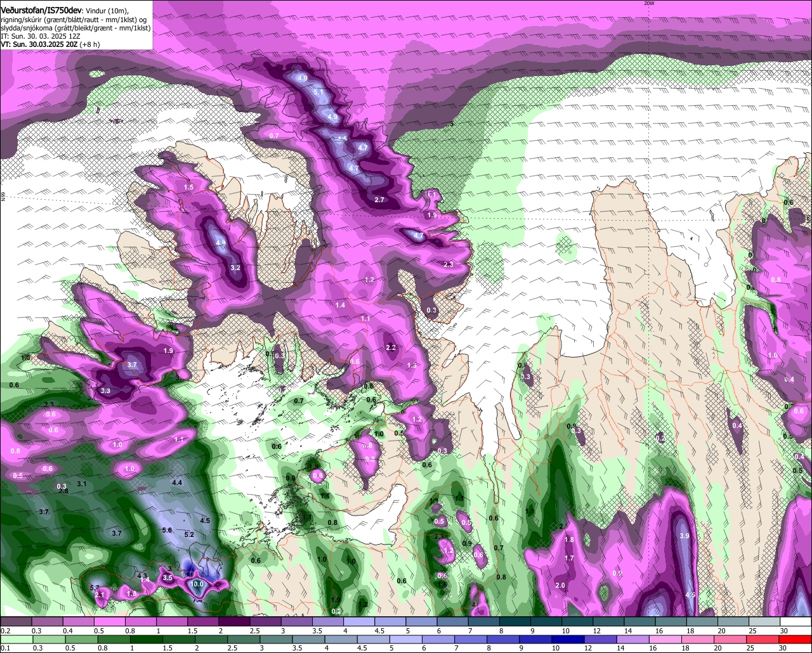Click the 0.2 label starting the upper legend
Image resolution: width=812 pixels, height=653 pixels.
coord(4,631)
